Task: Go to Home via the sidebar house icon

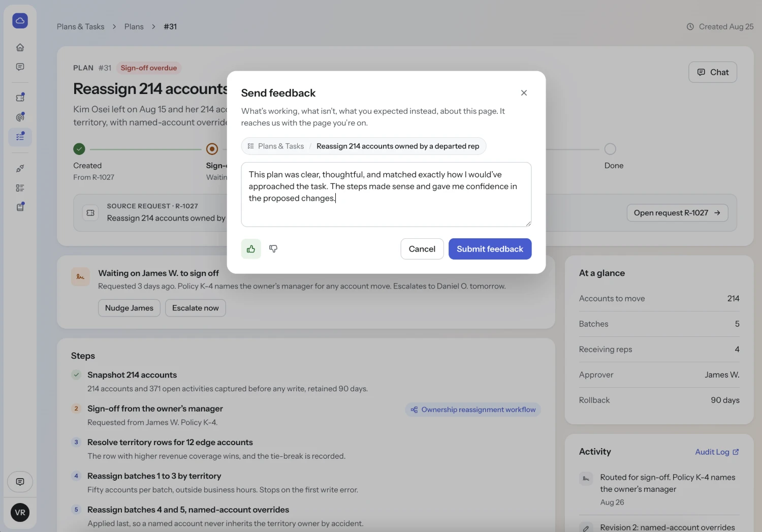Action: (x=20, y=47)
